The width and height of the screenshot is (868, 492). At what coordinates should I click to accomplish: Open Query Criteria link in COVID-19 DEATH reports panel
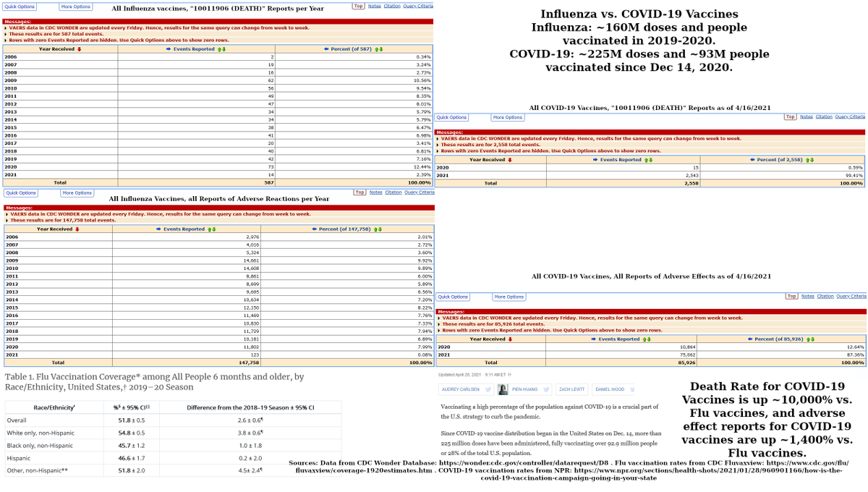[x=851, y=116]
